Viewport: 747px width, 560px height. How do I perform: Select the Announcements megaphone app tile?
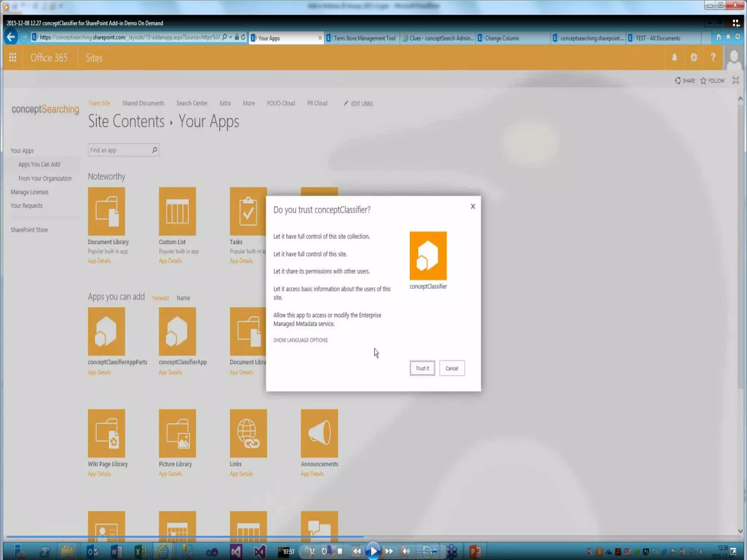tap(319, 433)
